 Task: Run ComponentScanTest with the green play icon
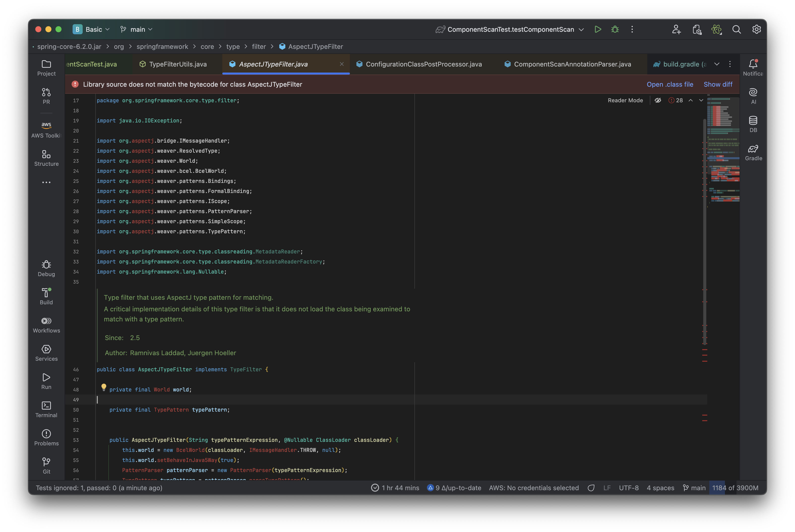(x=598, y=29)
